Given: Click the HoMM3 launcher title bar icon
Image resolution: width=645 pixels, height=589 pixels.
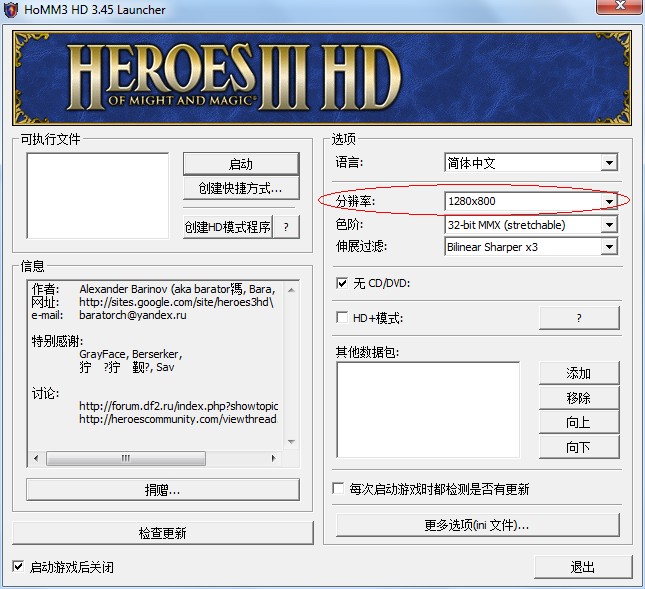Looking at the screenshot, I should 10,9.
